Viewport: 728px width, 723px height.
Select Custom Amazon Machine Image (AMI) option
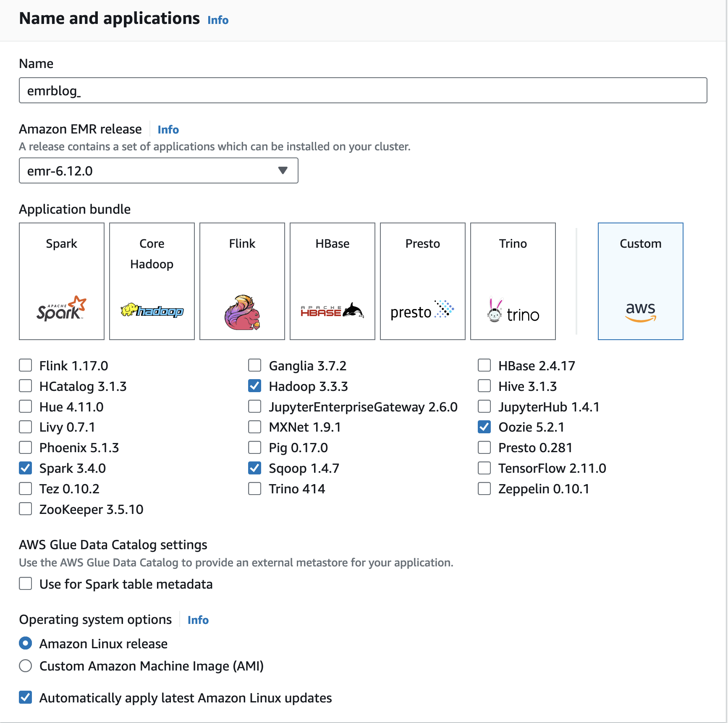(26, 665)
